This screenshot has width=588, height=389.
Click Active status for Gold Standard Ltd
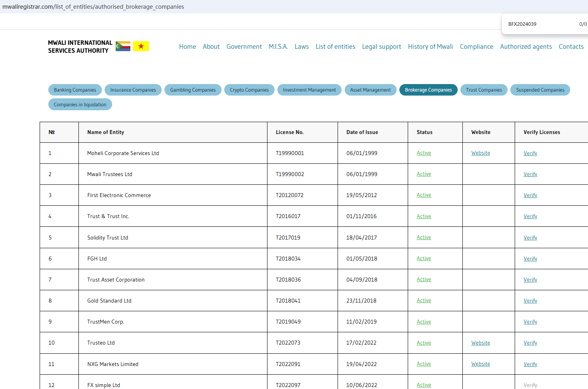[424, 301]
